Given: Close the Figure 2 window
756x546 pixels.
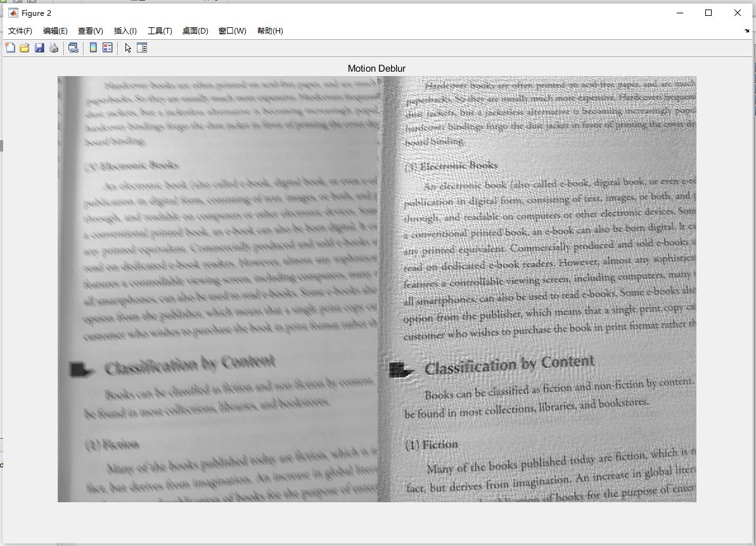Looking at the screenshot, I should click(737, 13).
